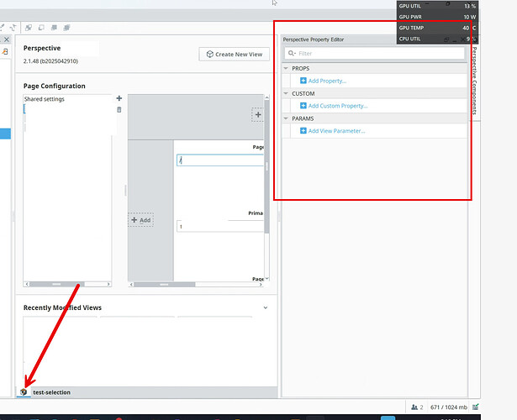Viewport: 517px width, 420px height.
Task: Click the page layout vertical scrollbar thumb
Action: tap(266, 166)
